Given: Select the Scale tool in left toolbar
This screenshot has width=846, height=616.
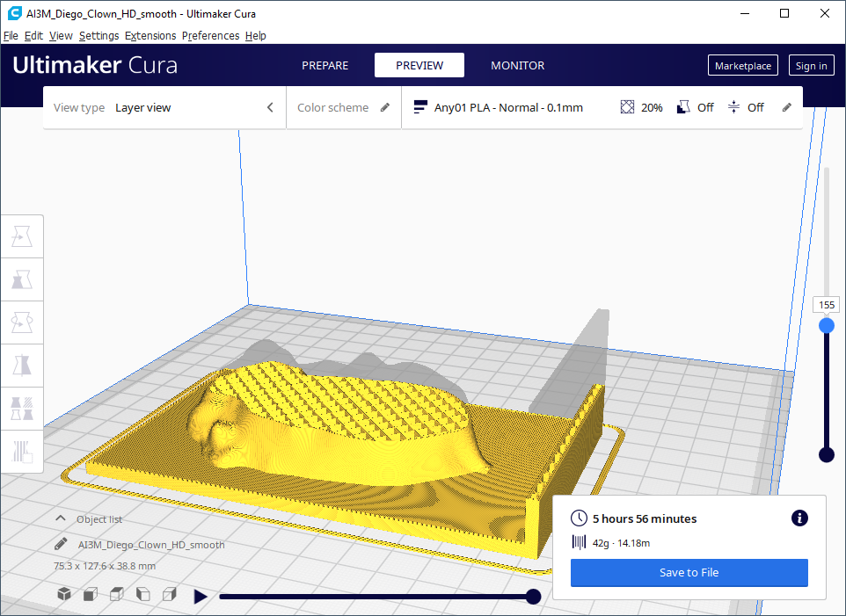Looking at the screenshot, I should pos(21,279).
